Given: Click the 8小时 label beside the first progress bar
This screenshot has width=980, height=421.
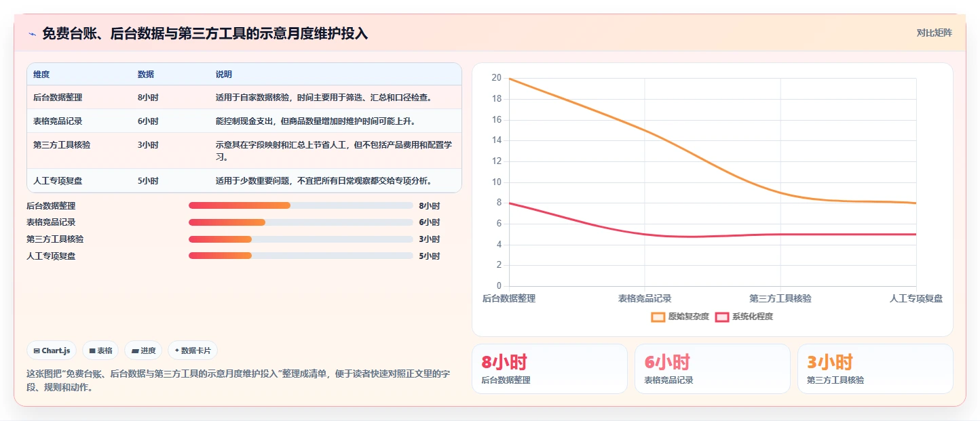Looking at the screenshot, I should (430, 205).
